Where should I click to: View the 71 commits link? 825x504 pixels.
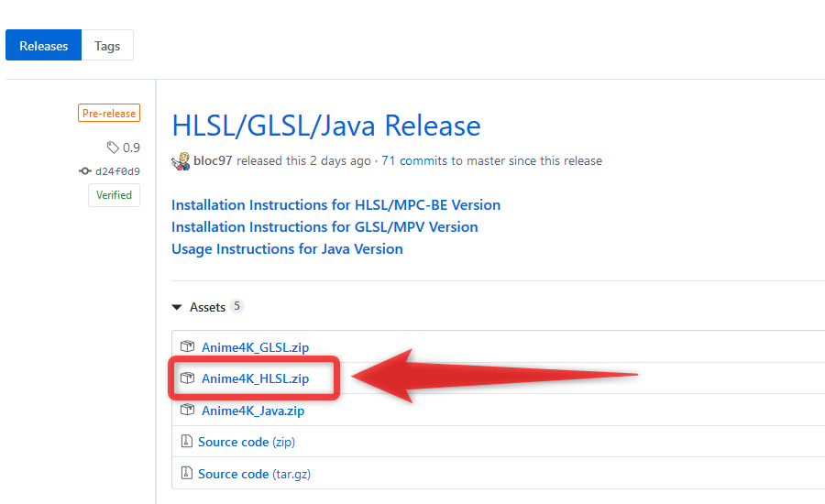click(x=414, y=161)
